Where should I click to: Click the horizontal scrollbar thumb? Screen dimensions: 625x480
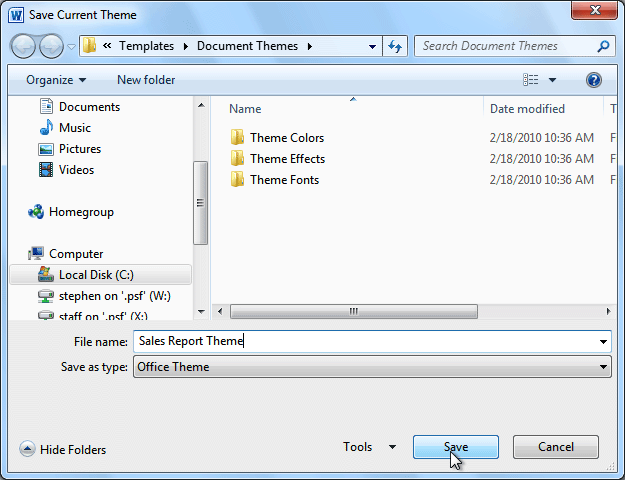354,311
